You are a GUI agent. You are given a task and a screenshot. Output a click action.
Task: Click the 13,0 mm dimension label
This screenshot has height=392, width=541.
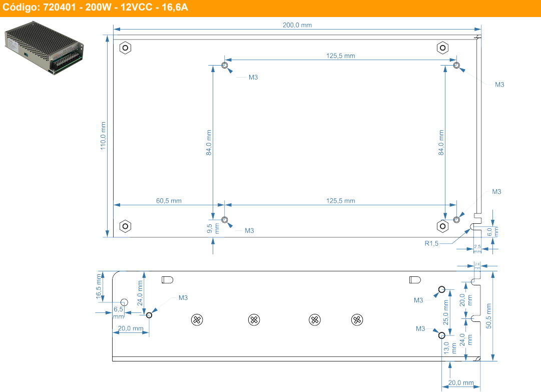point(450,348)
